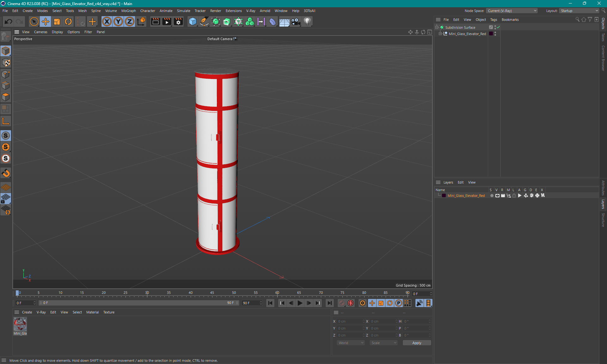The image size is (607, 364).
Task: Click the Spline Pen tool icon
Action: (x=204, y=21)
